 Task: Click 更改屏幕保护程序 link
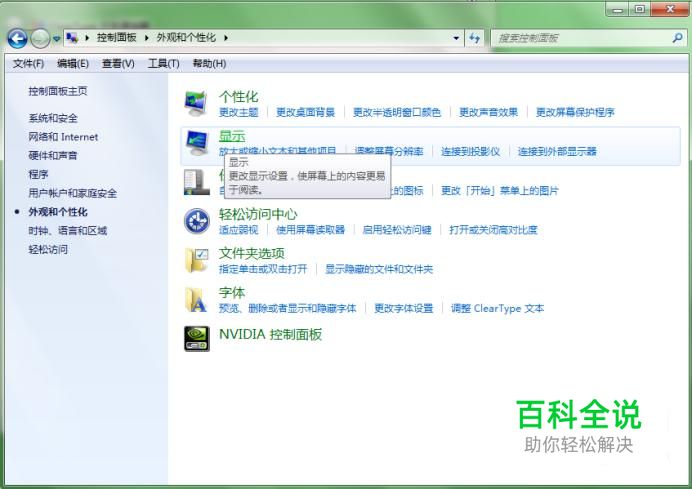click(x=575, y=112)
